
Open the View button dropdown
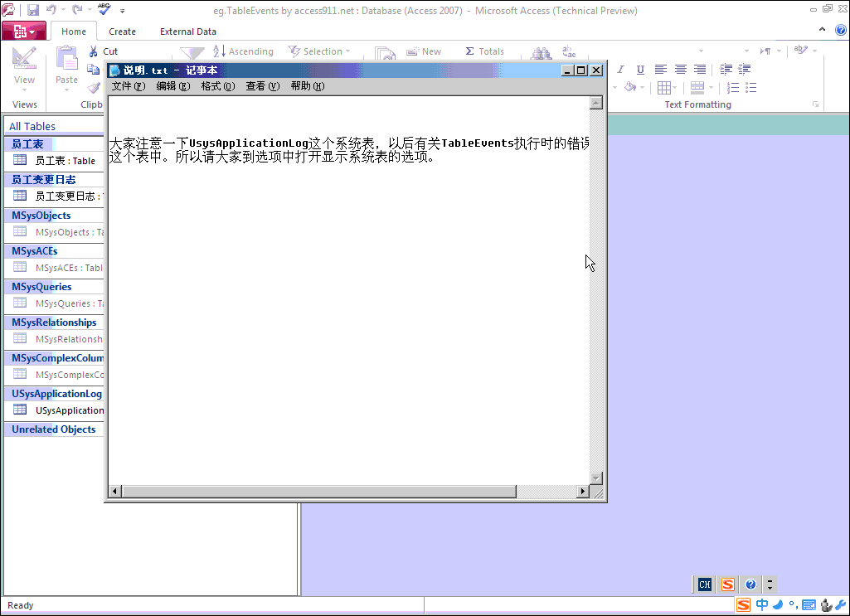[x=24, y=90]
